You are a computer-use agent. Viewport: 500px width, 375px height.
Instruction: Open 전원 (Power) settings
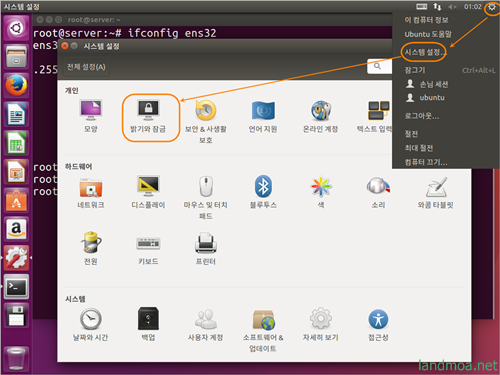click(91, 248)
